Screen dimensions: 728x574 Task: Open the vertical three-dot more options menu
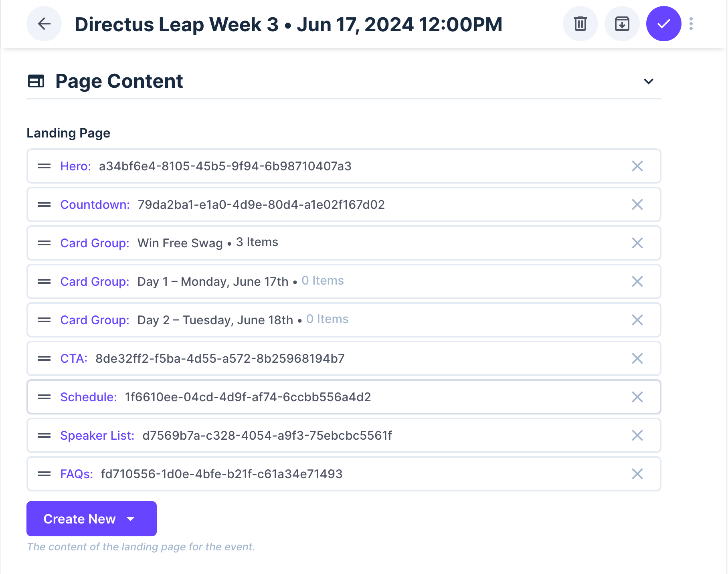[691, 24]
